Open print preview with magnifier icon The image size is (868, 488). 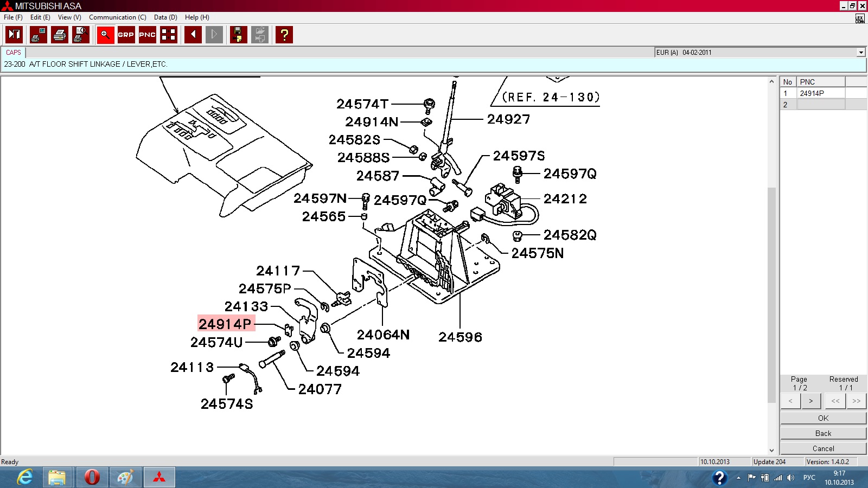[81, 35]
